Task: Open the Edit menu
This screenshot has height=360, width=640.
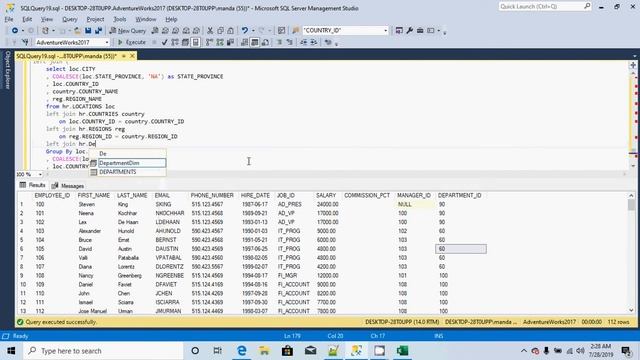Action: point(27,19)
